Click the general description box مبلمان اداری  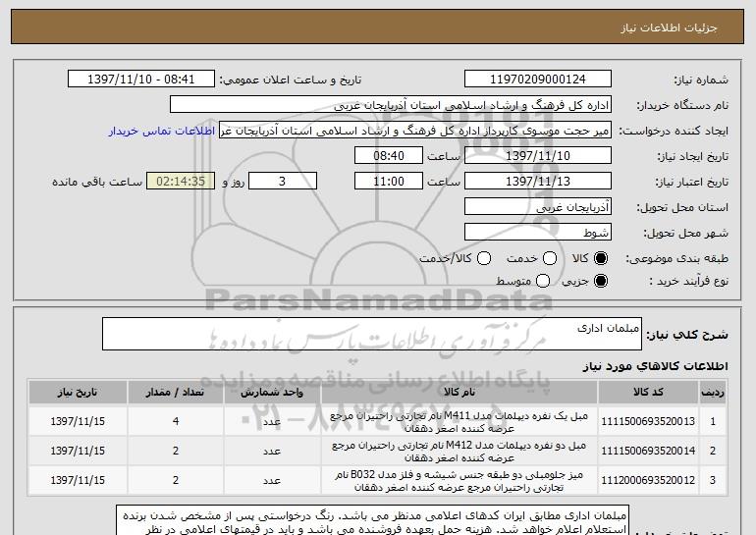(x=372, y=334)
